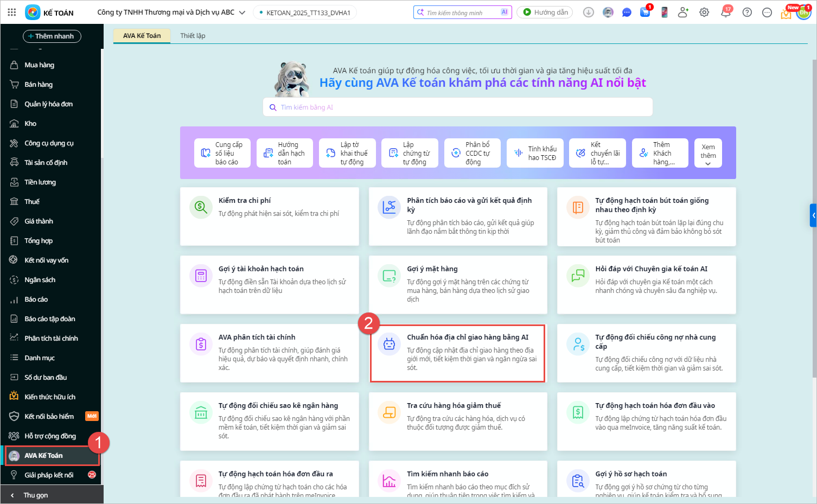The height and width of the screenshot is (504, 817).
Task: Click the download icon in top toolbar
Action: pos(589,12)
